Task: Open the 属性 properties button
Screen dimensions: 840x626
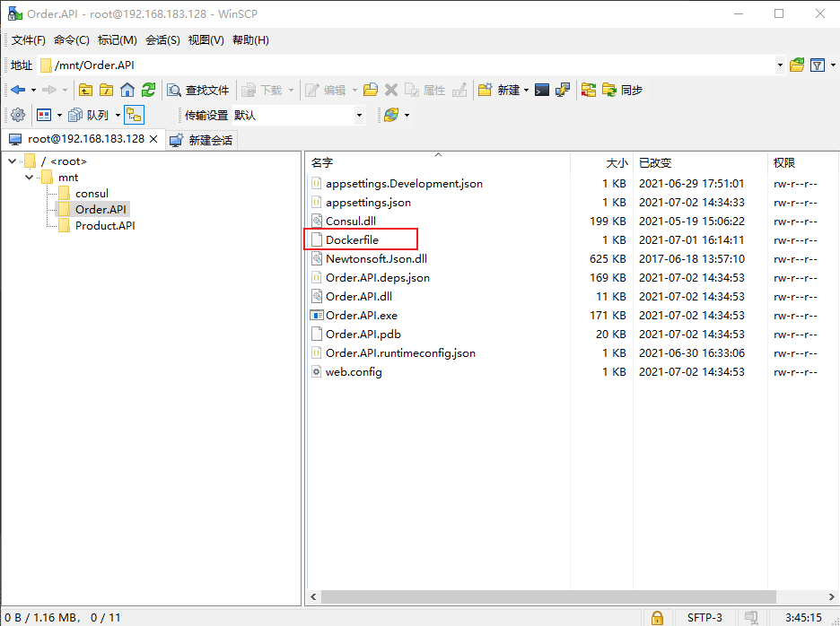Action: (424, 90)
